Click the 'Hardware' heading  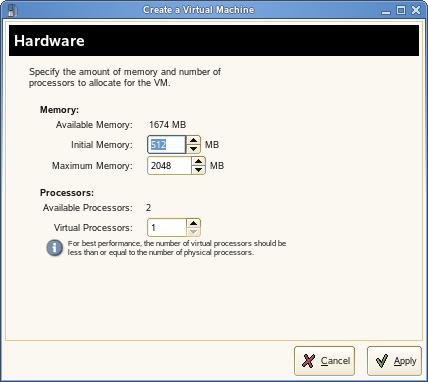(49, 41)
